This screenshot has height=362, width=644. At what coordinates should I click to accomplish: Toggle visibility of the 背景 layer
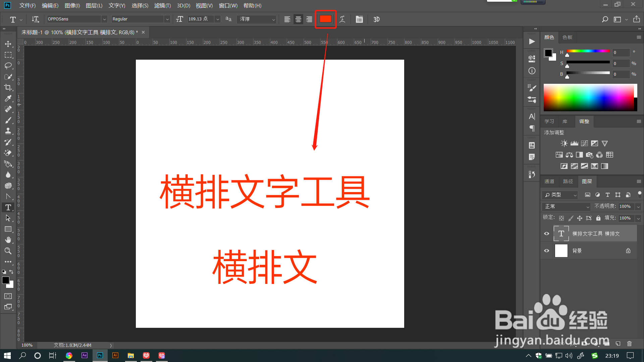pos(547,251)
